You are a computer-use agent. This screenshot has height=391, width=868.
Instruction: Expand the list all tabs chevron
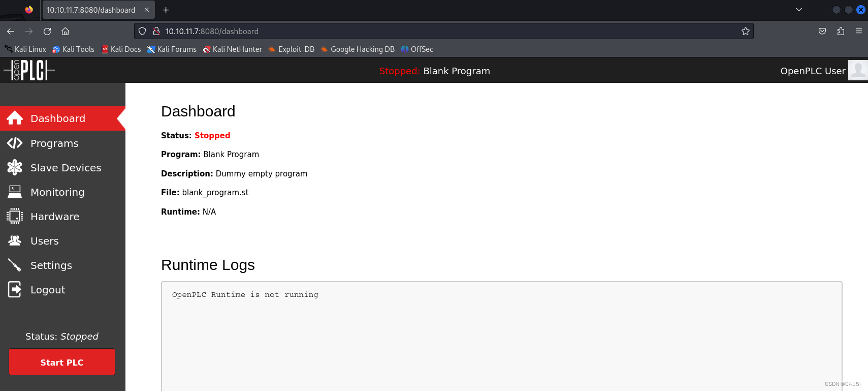pos(799,10)
